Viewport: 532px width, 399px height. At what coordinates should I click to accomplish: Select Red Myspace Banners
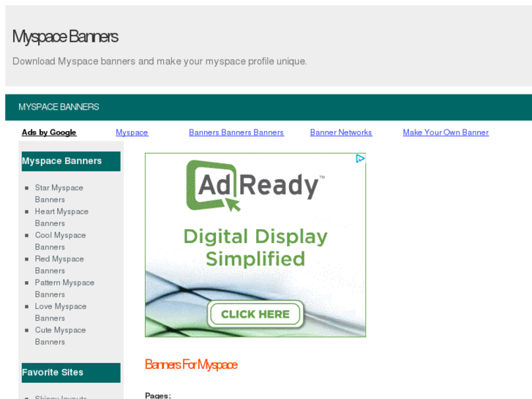click(x=59, y=265)
